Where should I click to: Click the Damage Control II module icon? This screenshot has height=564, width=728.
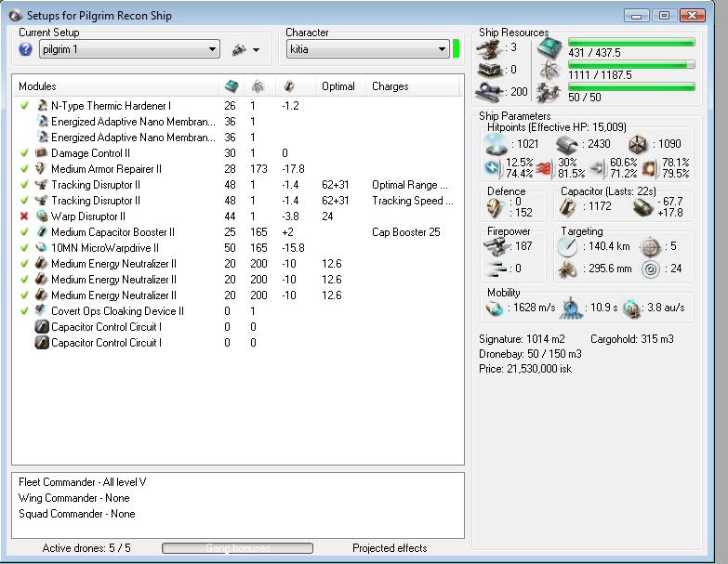pos(41,153)
